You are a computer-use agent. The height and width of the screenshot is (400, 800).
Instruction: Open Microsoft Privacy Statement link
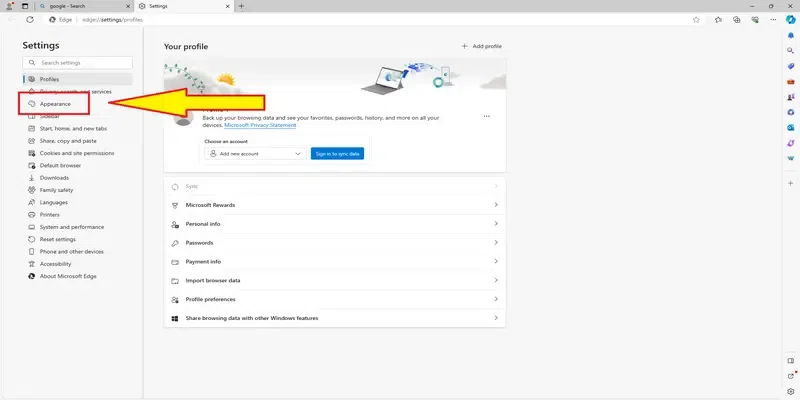pyautogui.click(x=260, y=125)
